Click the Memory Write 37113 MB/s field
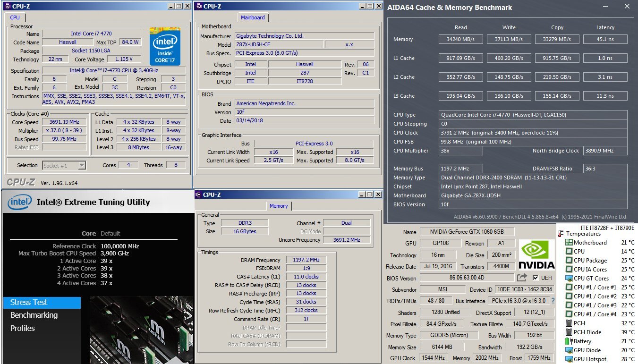This screenshot has width=638, height=364. 509,40
